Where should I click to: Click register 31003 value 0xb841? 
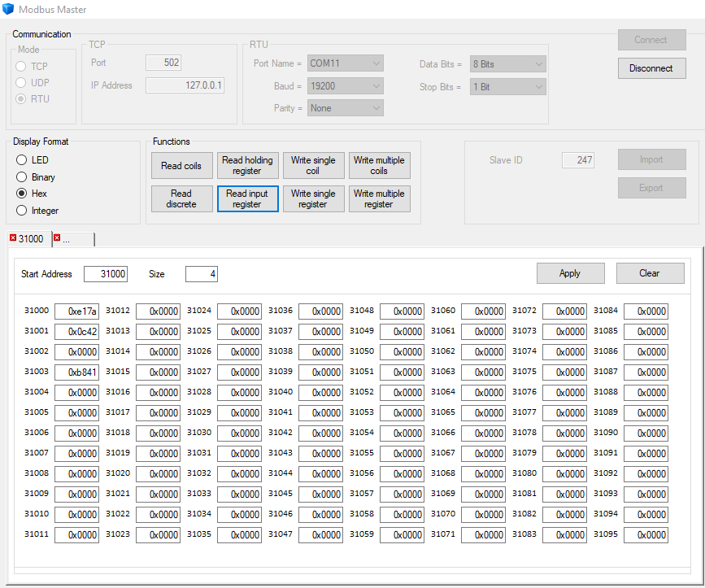click(77, 372)
